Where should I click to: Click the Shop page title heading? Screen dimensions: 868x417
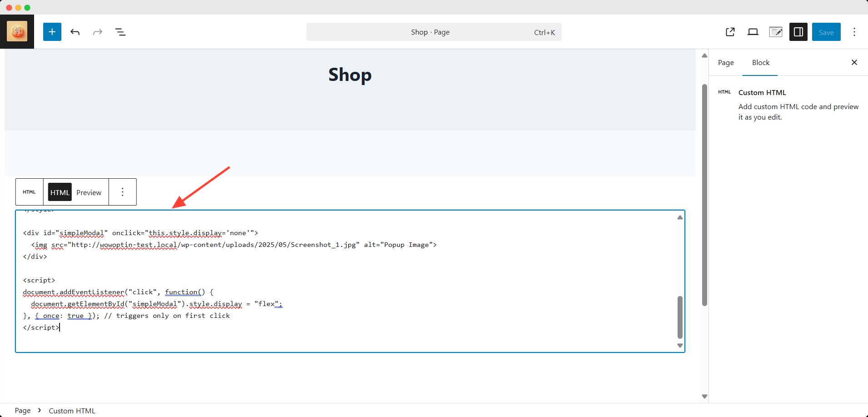click(x=350, y=75)
